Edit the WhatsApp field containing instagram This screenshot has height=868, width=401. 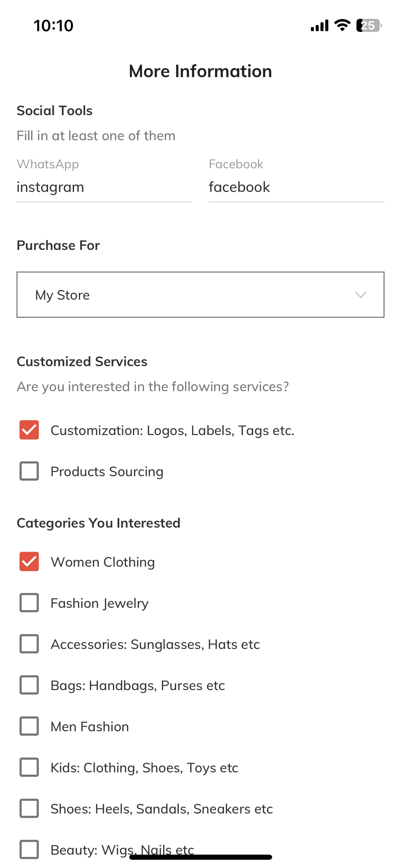click(104, 188)
